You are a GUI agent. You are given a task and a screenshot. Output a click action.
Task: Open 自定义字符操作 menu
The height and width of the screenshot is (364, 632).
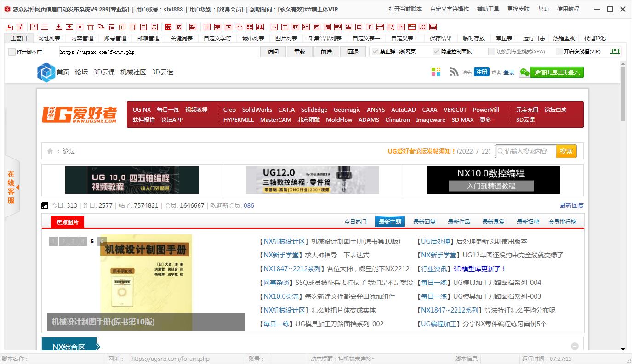pyautogui.click(x=450, y=9)
